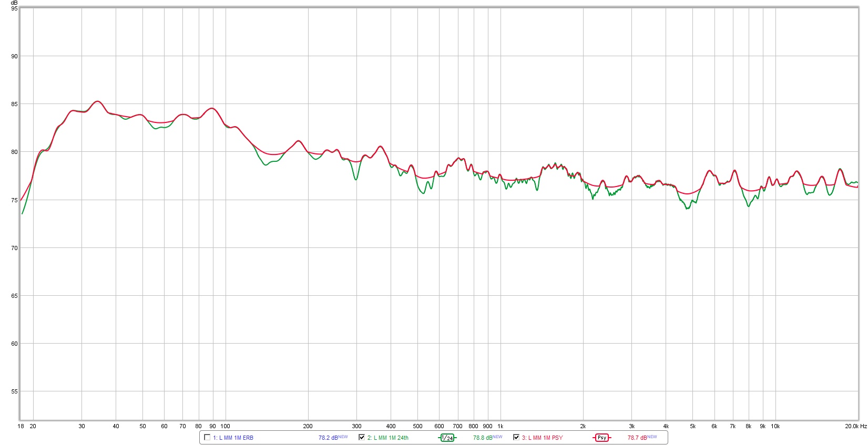Click the 10k frequency axis label

pos(775,426)
